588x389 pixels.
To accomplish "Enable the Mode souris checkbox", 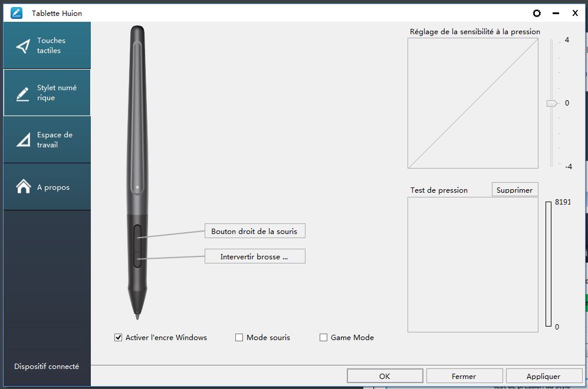I will tap(239, 338).
